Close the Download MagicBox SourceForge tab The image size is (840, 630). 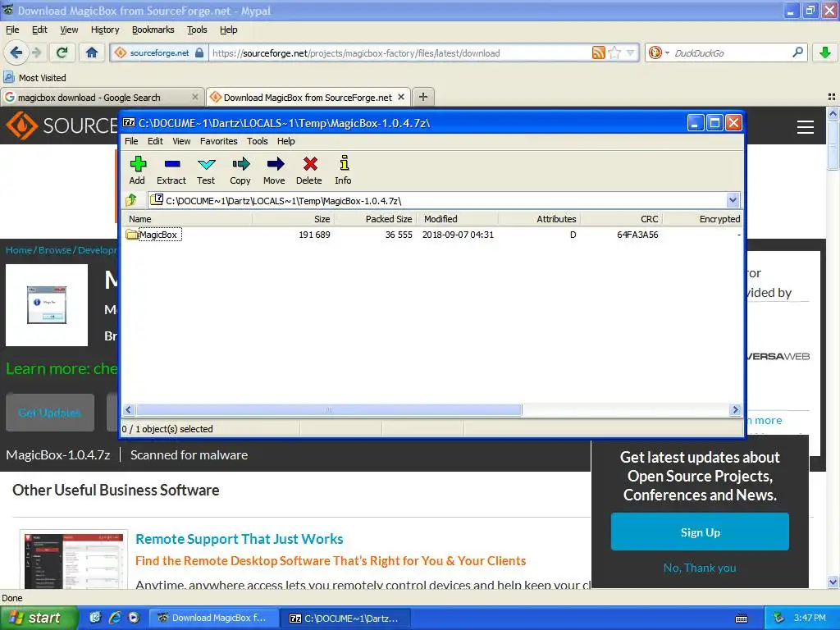(400, 97)
